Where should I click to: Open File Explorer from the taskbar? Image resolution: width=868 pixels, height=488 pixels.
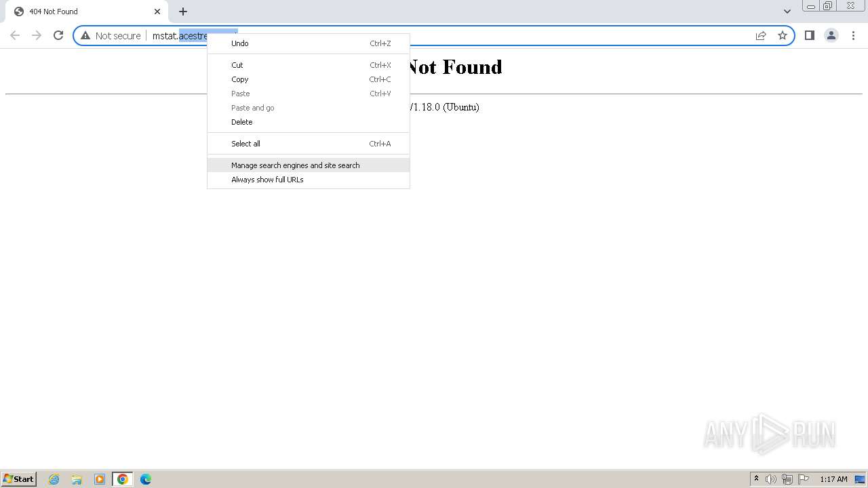click(x=77, y=479)
